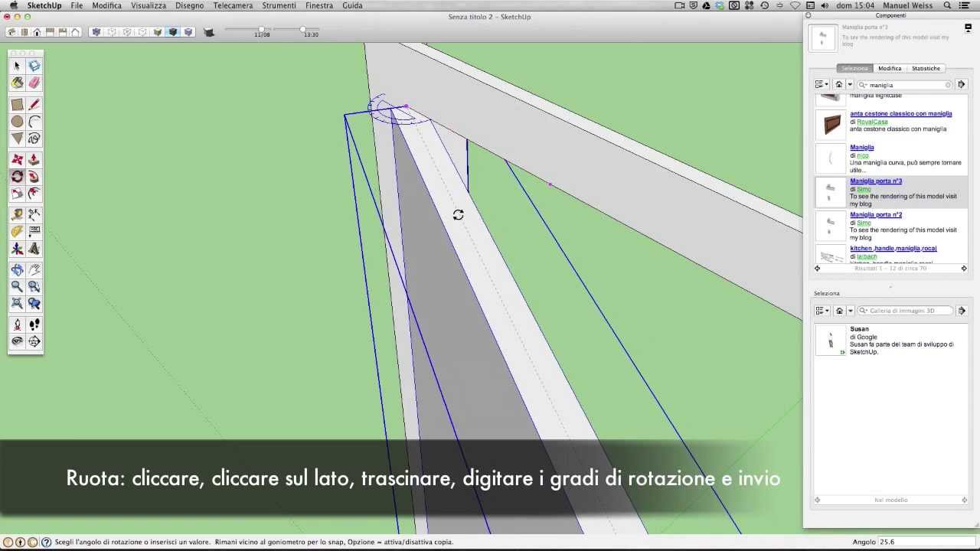Screen dimensions: 980x551
Task: Select the Polygon tool
Action: click(17, 139)
